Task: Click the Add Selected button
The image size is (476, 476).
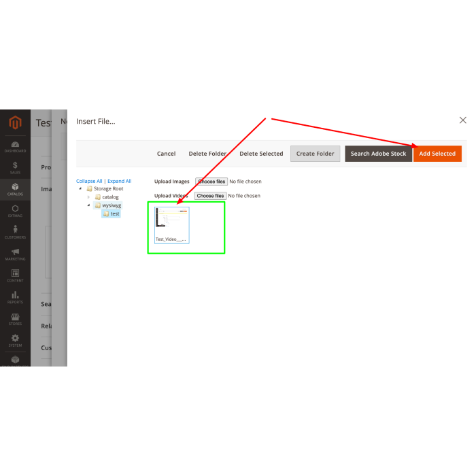Action: point(437,154)
